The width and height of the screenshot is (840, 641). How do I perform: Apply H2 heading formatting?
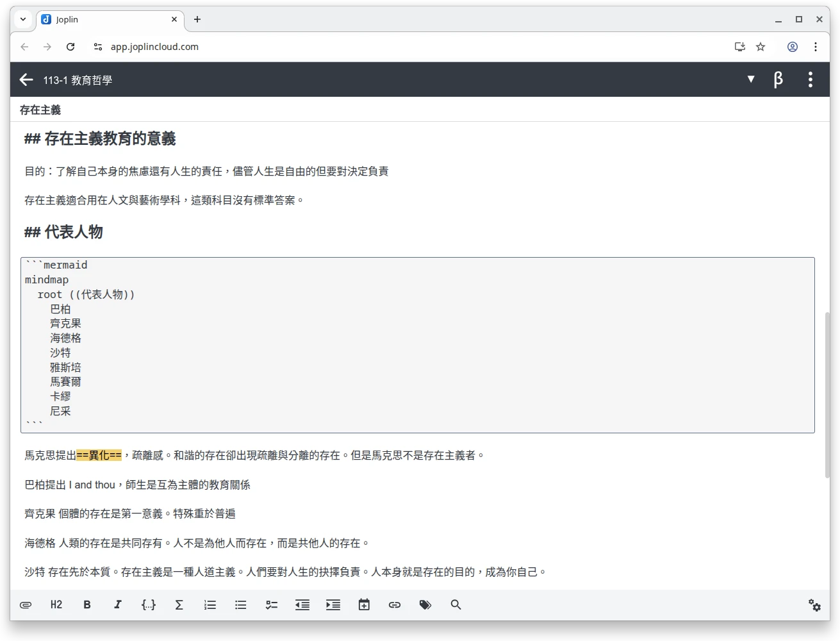[56, 604]
